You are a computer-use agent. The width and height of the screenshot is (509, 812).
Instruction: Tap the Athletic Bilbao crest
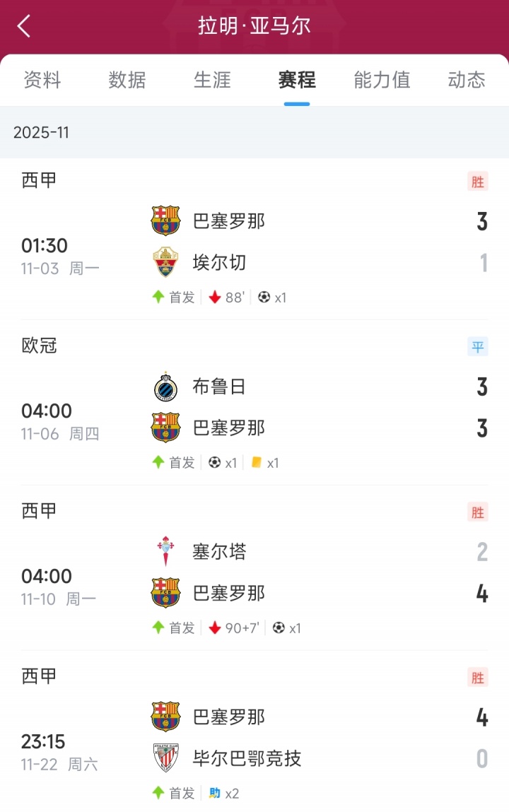(165, 758)
